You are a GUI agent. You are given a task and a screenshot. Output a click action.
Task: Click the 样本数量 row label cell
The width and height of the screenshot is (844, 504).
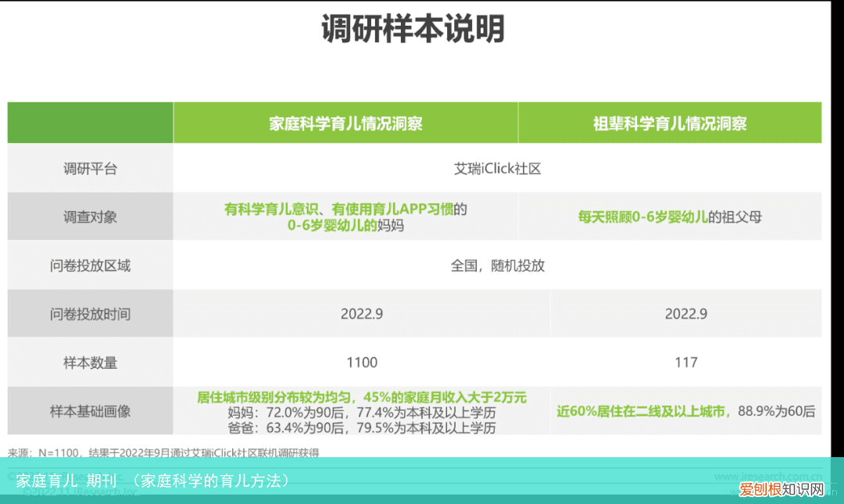(x=89, y=362)
